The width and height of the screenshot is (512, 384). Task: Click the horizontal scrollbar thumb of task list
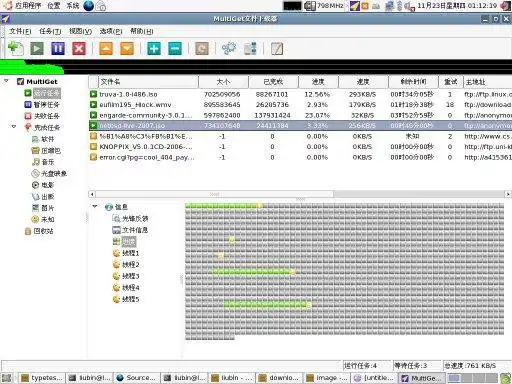tap(214, 194)
